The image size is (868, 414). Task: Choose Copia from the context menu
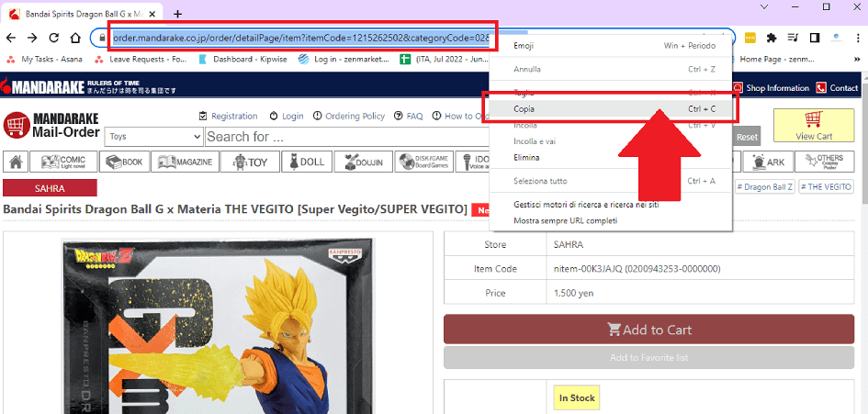[x=611, y=109]
